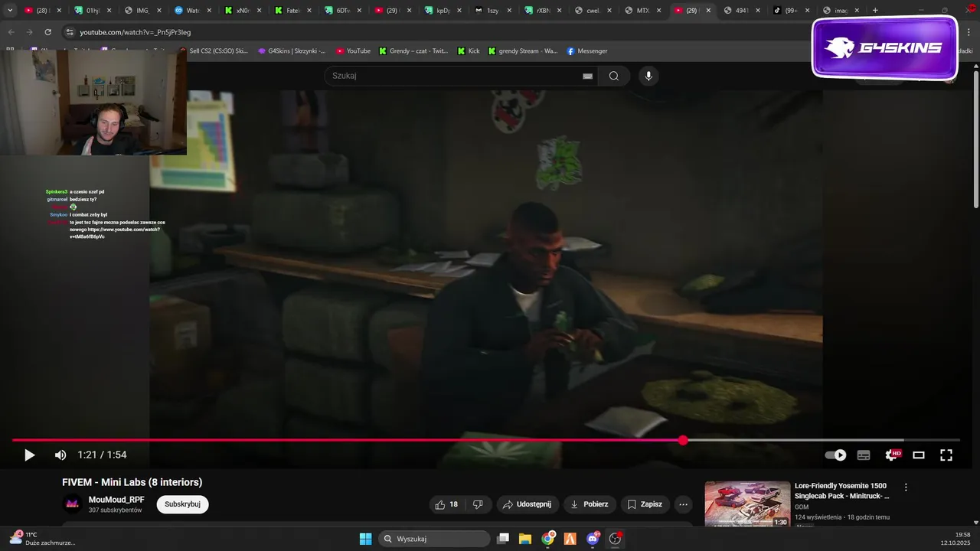This screenshot has width=980, height=551.
Task: Start voice search with microphone icon
Action: click(x=648, y=76)
